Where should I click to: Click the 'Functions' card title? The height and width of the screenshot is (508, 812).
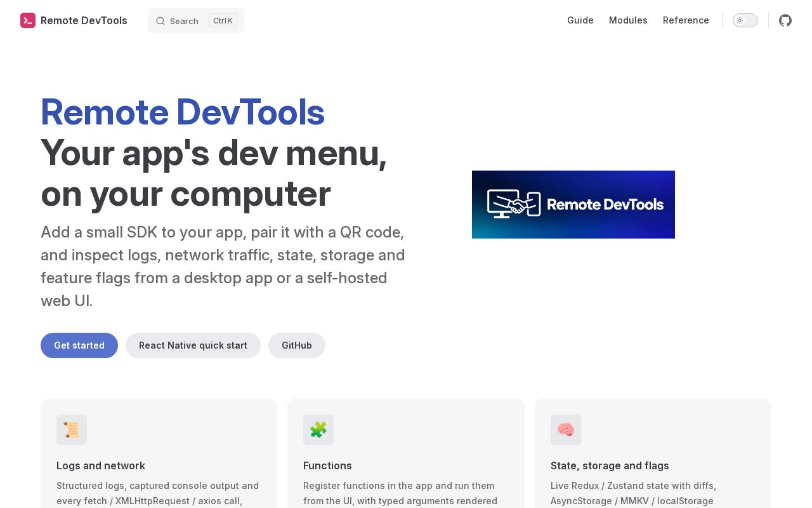coord(327,465)
